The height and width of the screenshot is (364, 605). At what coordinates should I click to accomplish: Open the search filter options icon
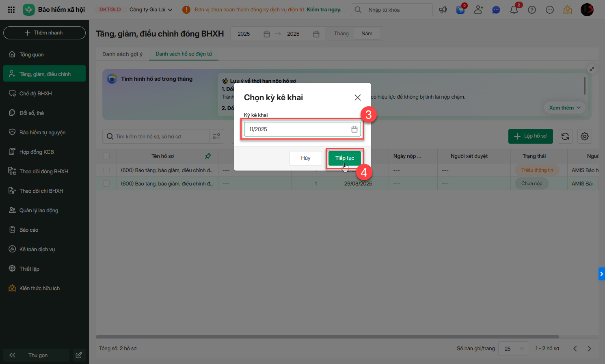[216, 136]
